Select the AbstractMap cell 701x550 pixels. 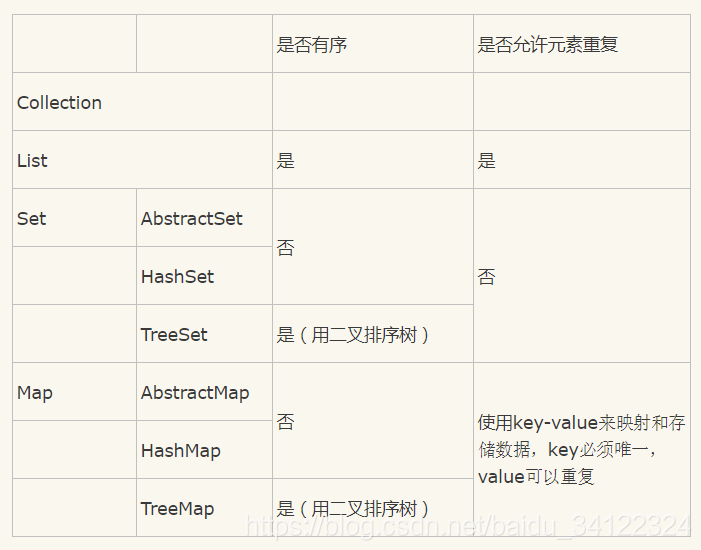[x=204, y=392]
